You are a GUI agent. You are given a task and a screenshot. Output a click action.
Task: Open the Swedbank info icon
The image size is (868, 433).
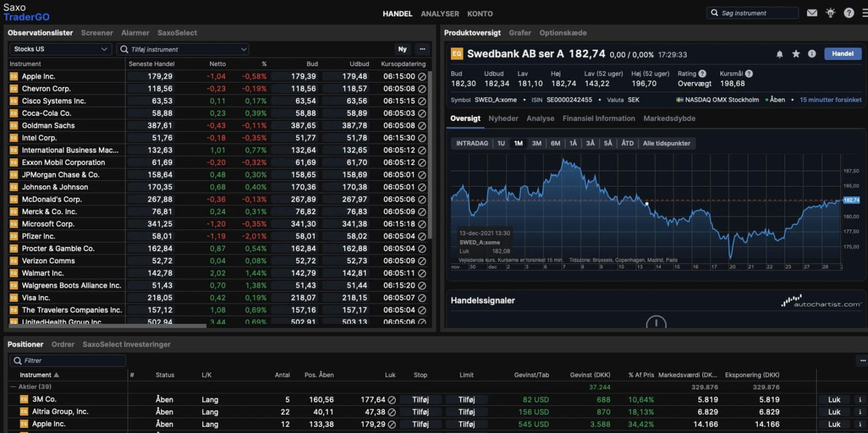click(x=812, y=54)
